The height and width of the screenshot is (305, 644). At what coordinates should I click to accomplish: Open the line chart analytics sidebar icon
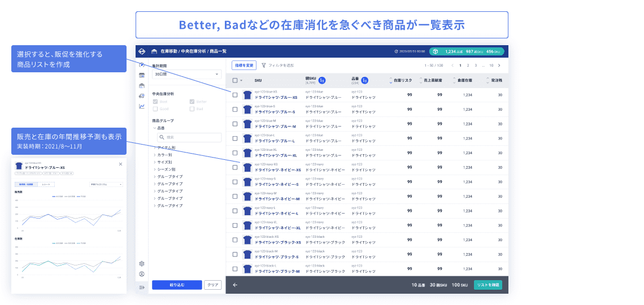141,106
